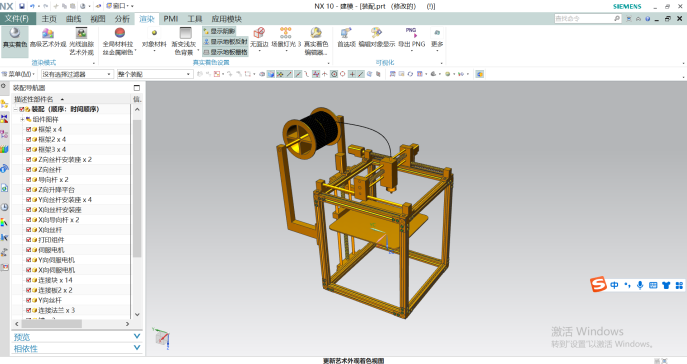Open the 菜单(M) dropdown menu
This screenshot has width=687, height=364.
point(18,74)
